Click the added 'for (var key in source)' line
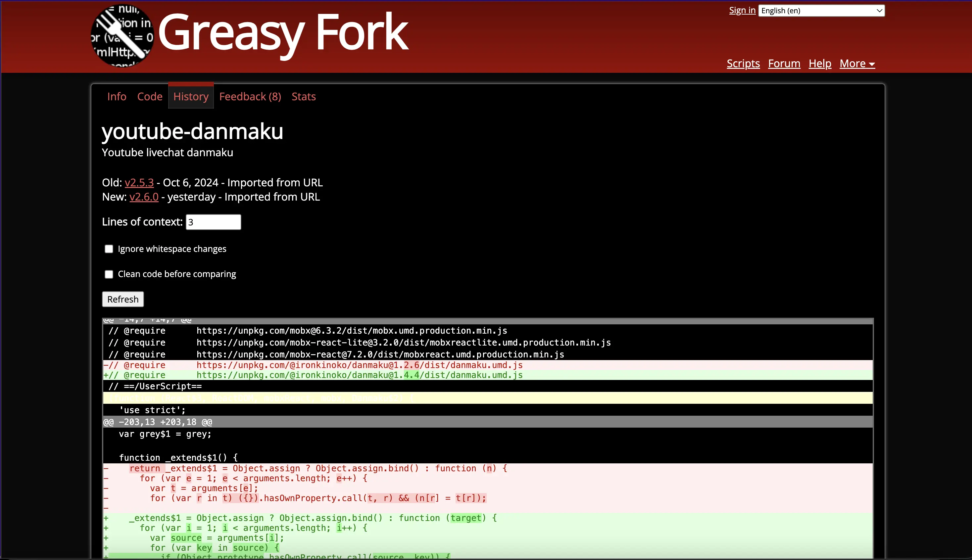 pyautogui.click(x=488, y=548)
